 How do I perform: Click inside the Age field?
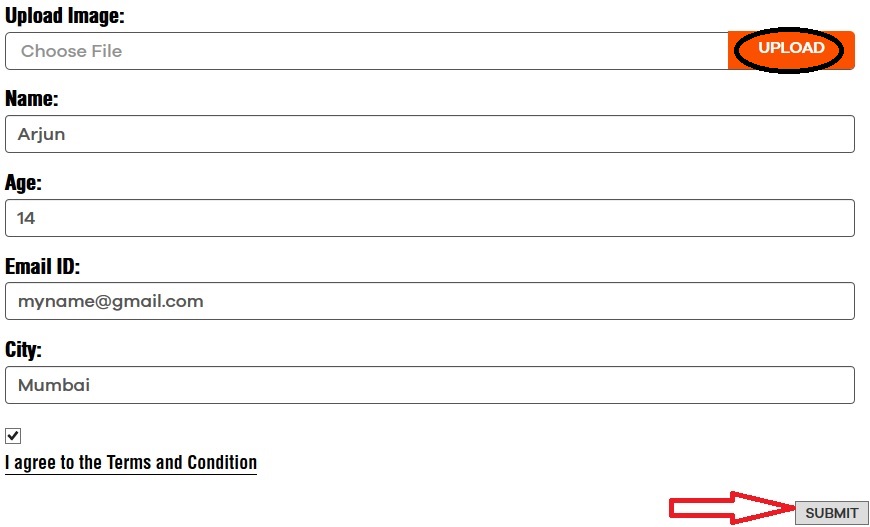430,218
